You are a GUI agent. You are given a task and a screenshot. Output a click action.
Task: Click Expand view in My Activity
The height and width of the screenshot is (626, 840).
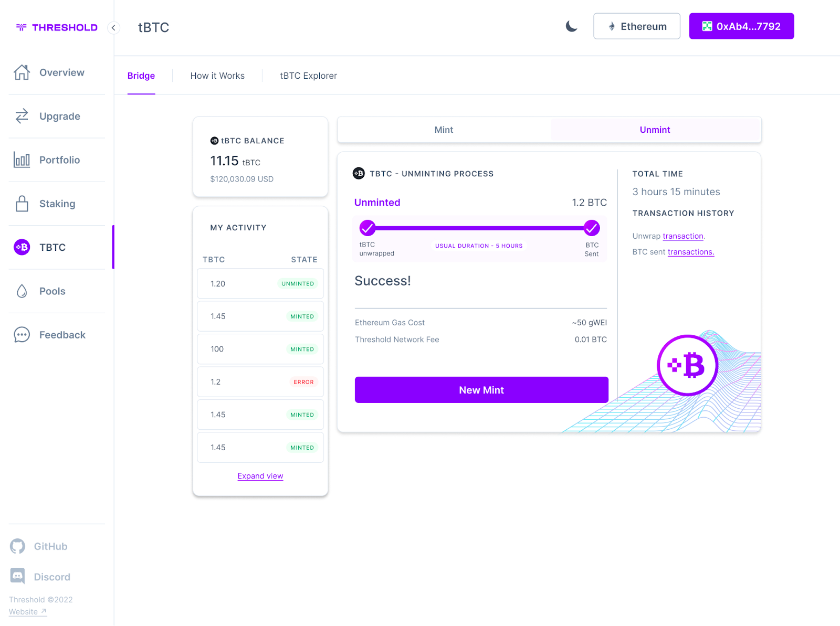click(260, 476)
